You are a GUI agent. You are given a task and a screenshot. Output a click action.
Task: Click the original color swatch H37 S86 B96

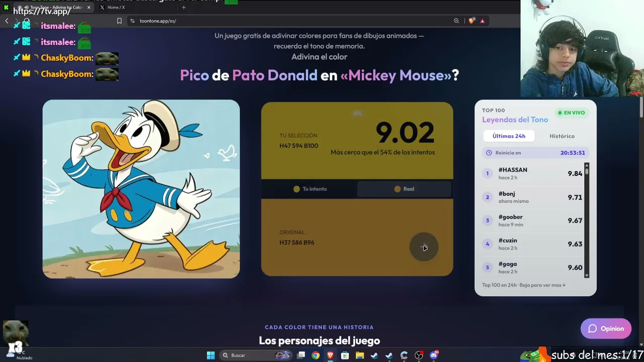click(x=357, y=237)
